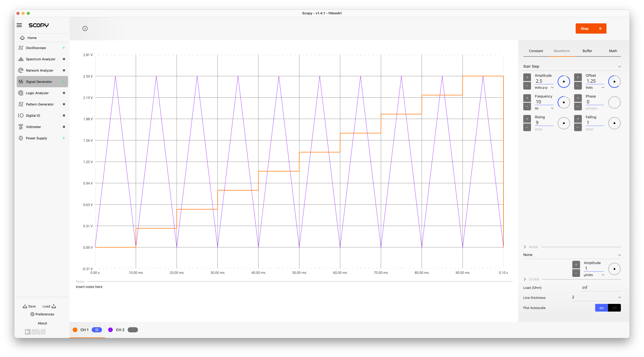Screen dimensions: 644x357
Task: Stop the signal generator
Action: click(x=591, y=28)
